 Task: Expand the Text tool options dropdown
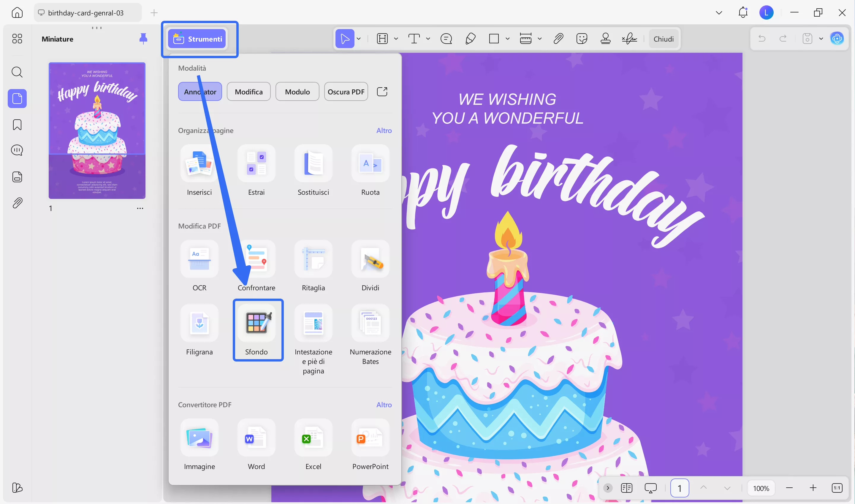[428, 38]
